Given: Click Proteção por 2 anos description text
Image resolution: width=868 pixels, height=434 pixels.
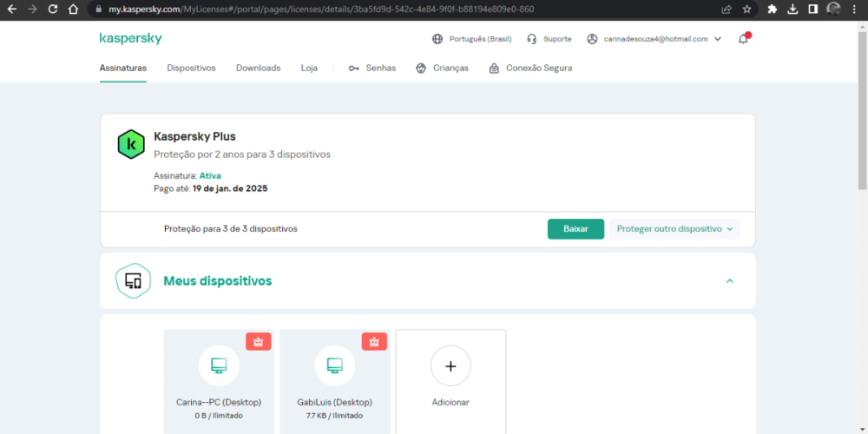Looking at the screenshot, I should pos(242,155).
